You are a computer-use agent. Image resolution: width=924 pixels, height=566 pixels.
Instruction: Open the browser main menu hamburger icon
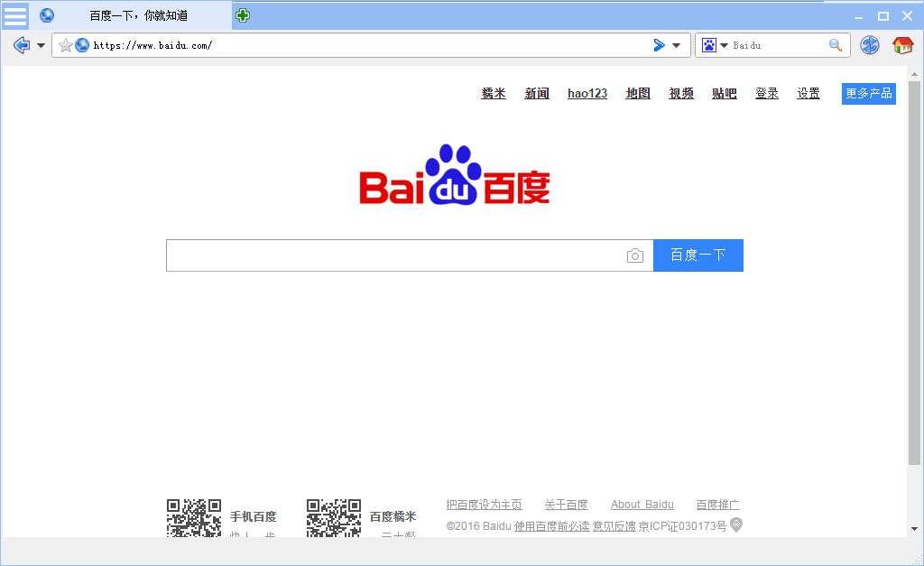(x=14, y=15)
